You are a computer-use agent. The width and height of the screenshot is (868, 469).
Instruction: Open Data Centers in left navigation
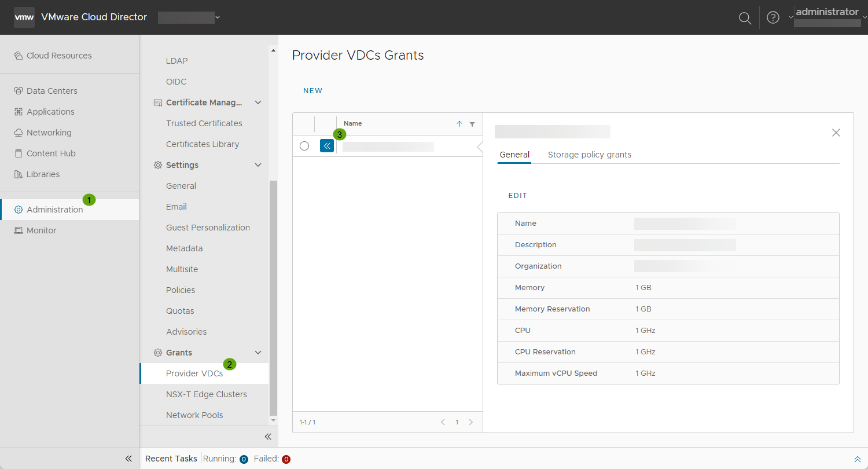(52, 91)
